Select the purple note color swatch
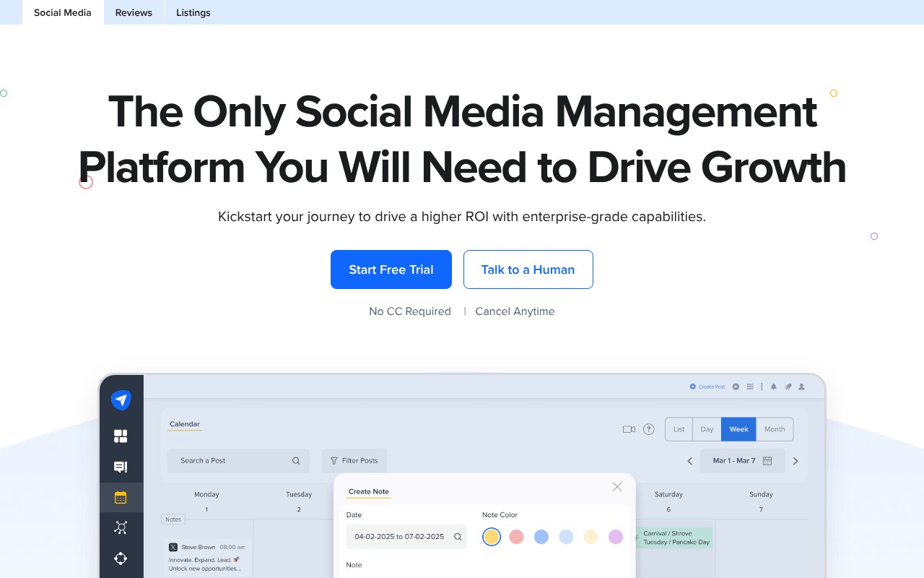 point(616,537)
